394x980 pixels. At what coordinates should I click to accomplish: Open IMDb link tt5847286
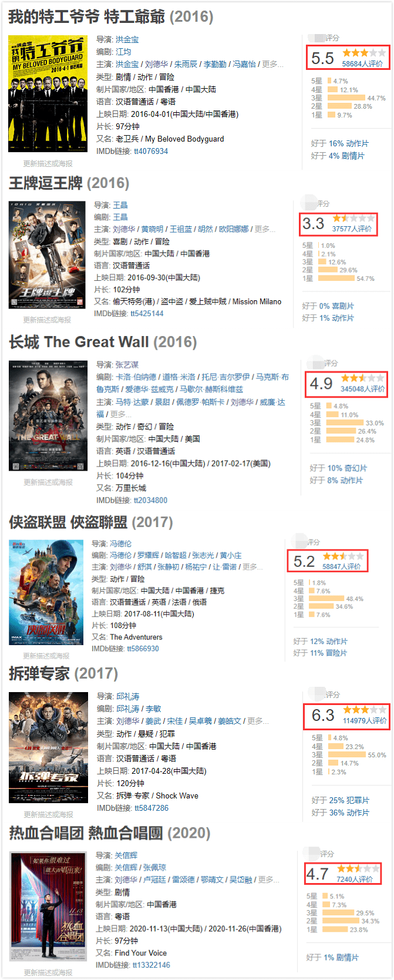(x=151, y=808)
